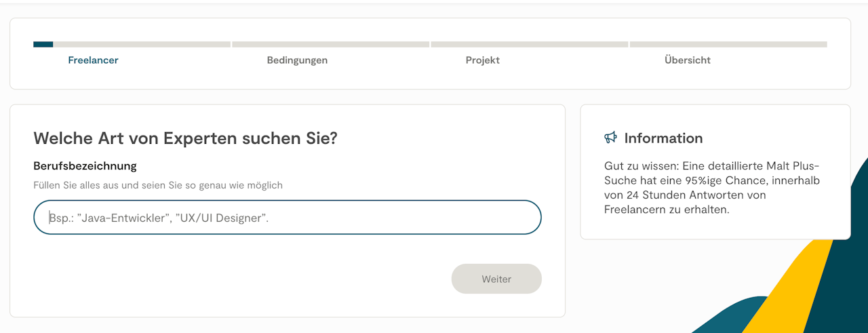Jump to the Übersicht step

click(687, 60)
